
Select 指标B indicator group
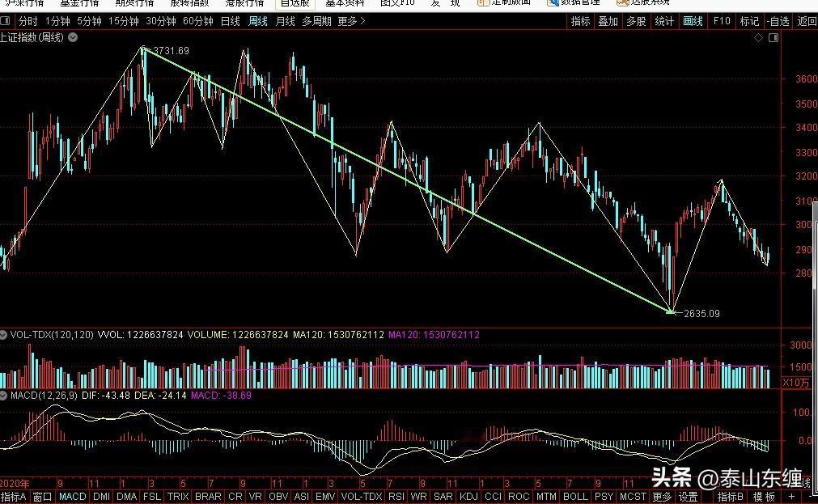click(x=731, y=497)
